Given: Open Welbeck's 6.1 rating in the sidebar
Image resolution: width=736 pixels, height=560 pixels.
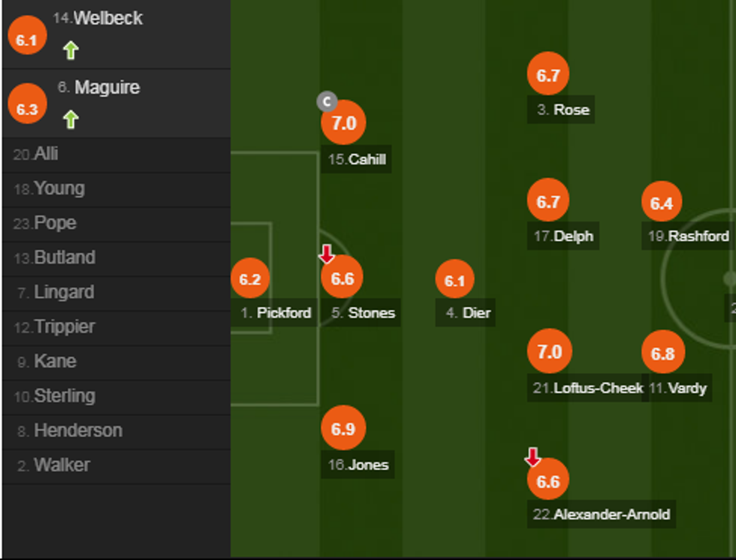Looking at the screenshot, I should tap(27, 40).
